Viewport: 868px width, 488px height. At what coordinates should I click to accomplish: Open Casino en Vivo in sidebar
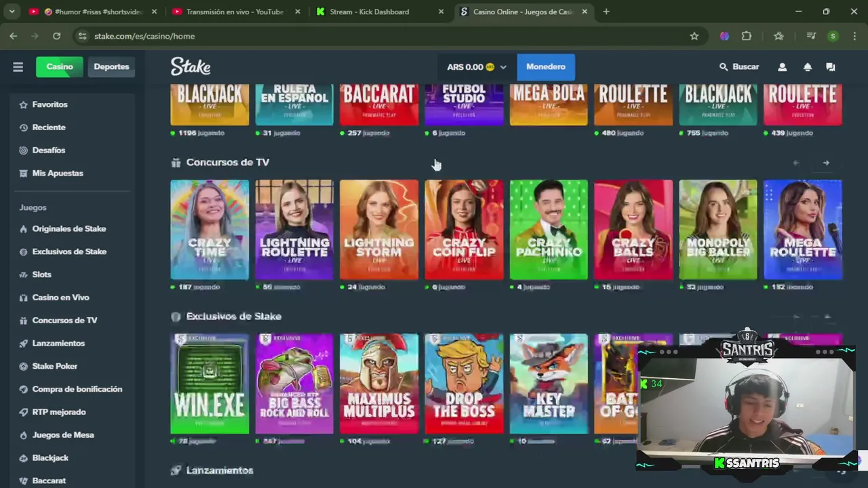[60, 298]
